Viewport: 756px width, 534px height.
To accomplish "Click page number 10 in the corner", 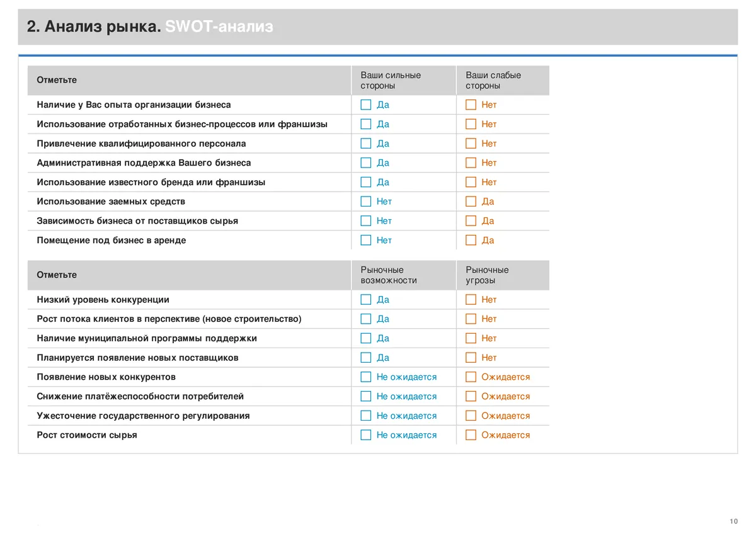I will coord(734,521).
